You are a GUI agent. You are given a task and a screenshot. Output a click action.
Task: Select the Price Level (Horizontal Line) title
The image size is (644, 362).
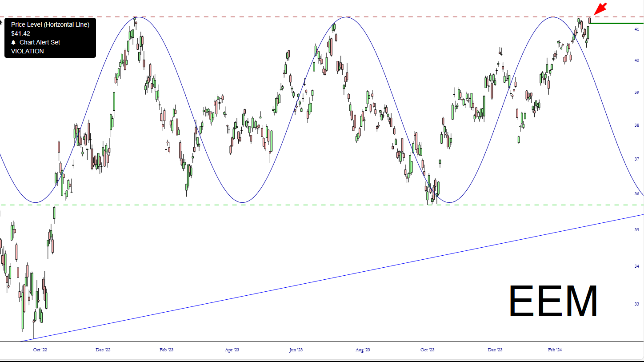(x=50, y=24)
